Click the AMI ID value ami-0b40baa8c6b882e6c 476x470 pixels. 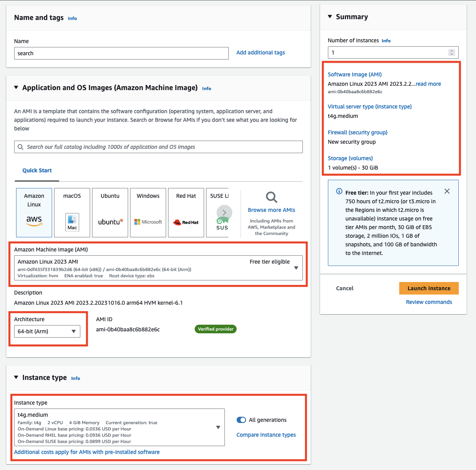[128, 329]
